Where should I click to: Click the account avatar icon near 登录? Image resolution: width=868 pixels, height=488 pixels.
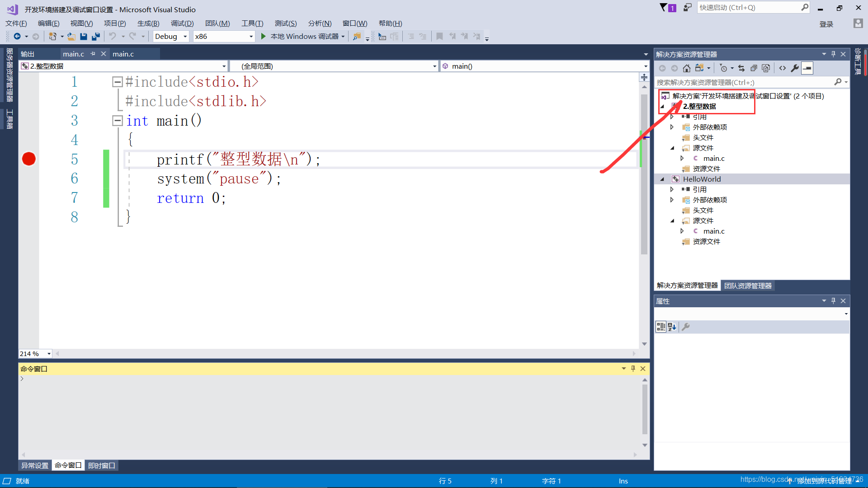(x=858, y=23)
